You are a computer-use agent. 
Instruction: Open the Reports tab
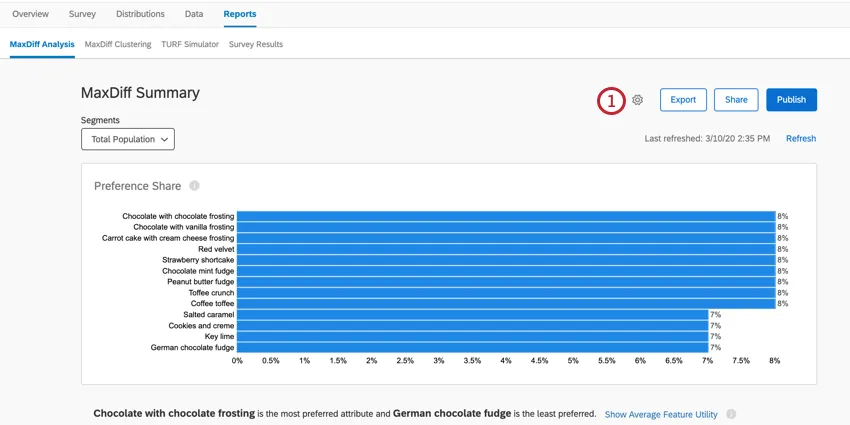pos(240,14)
